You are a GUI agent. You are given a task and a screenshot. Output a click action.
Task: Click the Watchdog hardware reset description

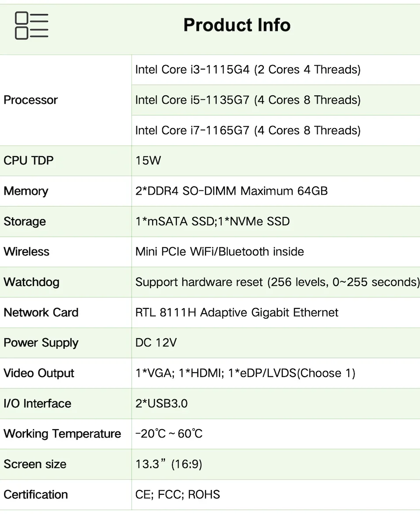(x=277, y=282)
